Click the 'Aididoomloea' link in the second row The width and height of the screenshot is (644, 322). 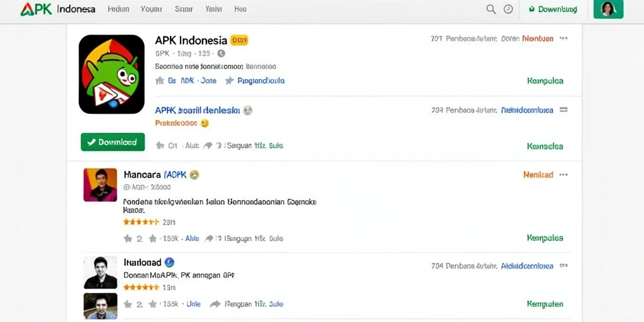click(x=528, y=110)
